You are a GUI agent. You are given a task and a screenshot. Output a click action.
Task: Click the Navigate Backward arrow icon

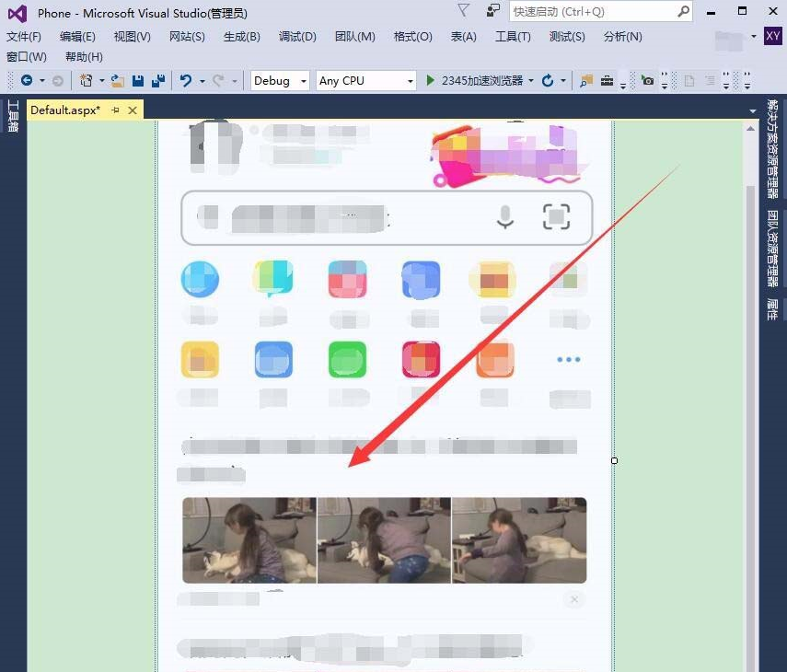(29, 81)
